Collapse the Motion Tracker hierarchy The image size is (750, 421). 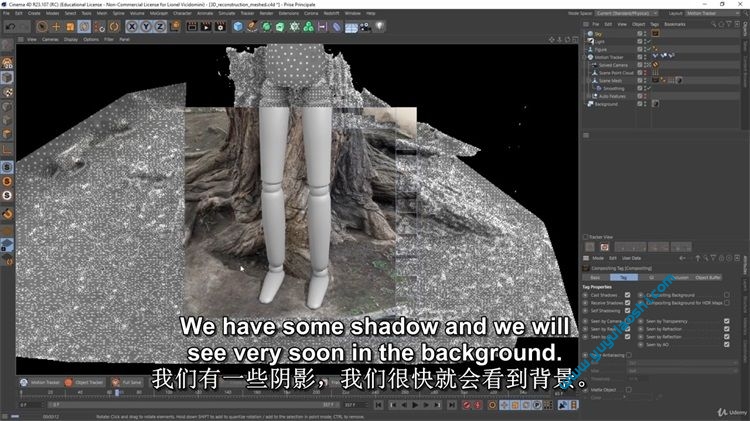[585, 57]
